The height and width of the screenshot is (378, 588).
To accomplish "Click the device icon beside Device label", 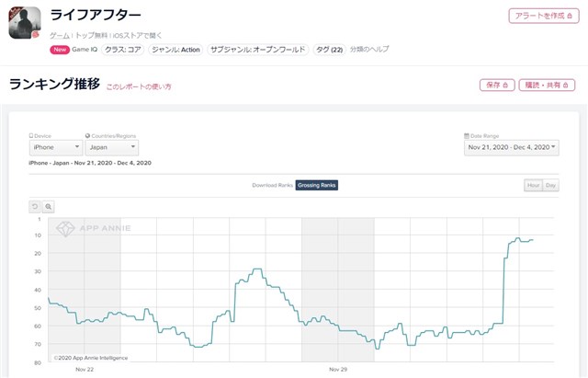I will pyautogui.click(x=31, y=134).
